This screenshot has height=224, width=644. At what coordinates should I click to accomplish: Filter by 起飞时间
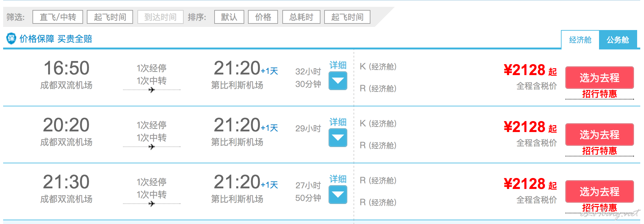(110, 17)
